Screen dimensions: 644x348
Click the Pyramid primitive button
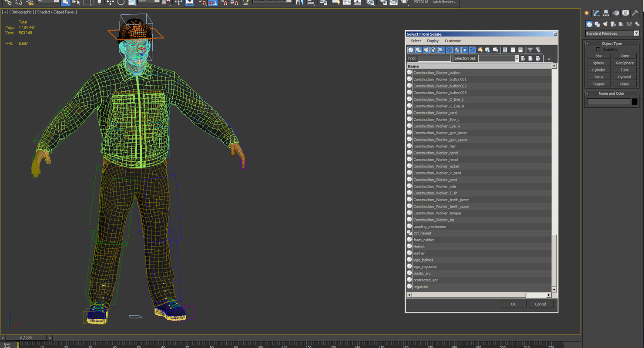coord(624,77)
